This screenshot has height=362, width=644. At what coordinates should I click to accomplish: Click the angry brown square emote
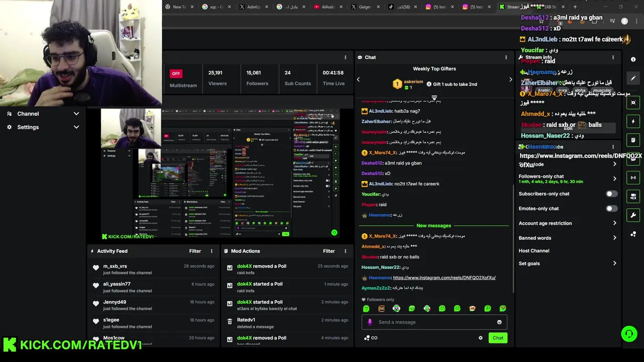point(381,308)
